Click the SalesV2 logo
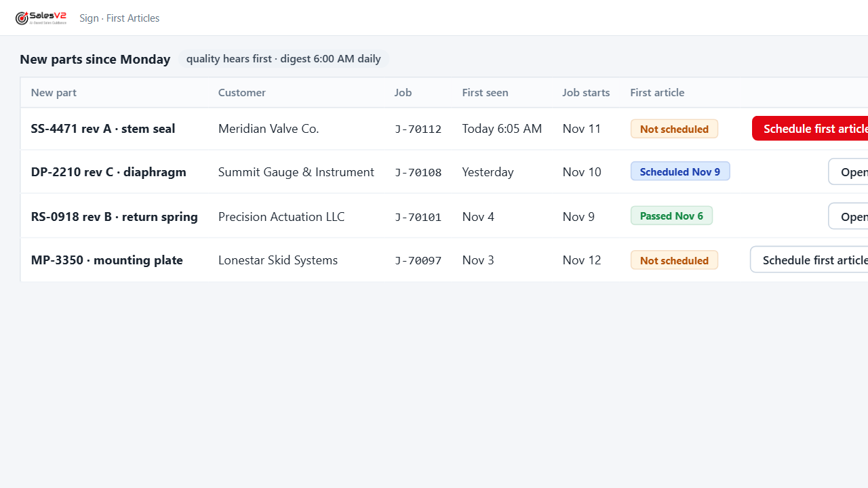The width and height of the screenshot is (868, 488). coord(41,18)
